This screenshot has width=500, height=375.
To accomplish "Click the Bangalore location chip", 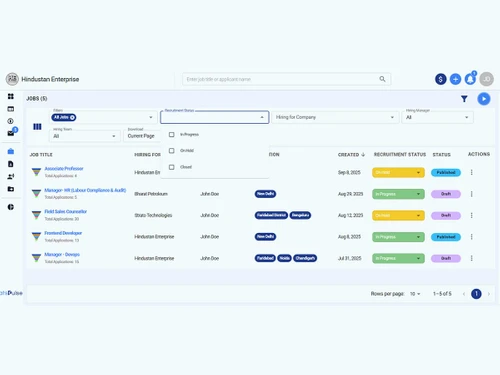I will pos(300,215).
